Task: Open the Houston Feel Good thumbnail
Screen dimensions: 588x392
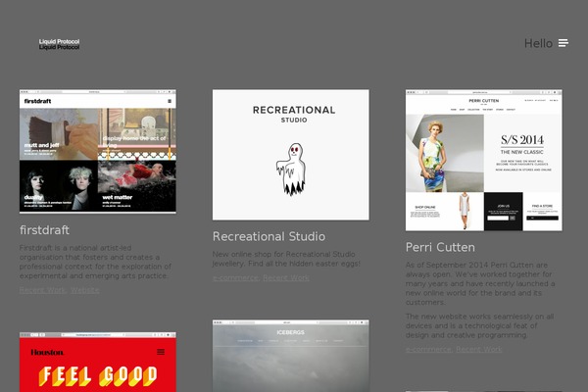Action: pyautogui.click(x=98, y=362)
